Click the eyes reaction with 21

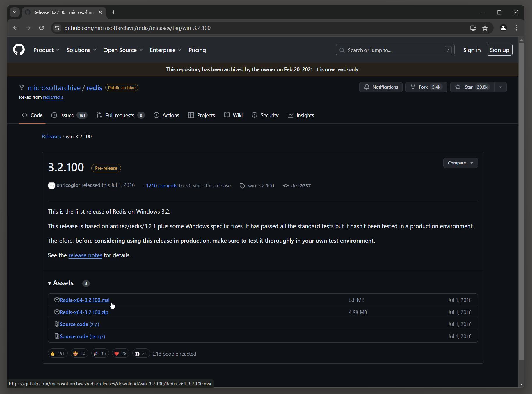[x=141, y=354]
